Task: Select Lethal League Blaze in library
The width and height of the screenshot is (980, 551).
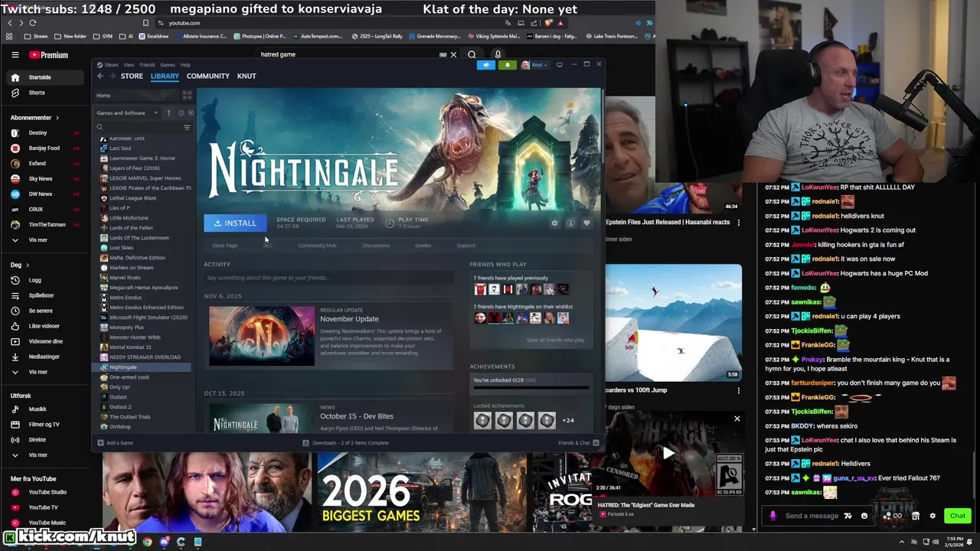Action: 132,198
